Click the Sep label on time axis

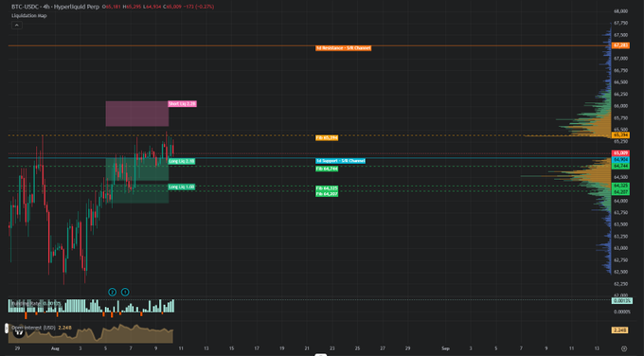(x=445, y=348)
